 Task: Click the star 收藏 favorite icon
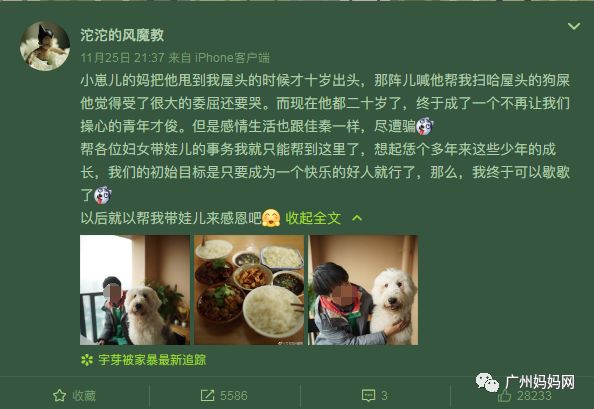coord(59,396)
